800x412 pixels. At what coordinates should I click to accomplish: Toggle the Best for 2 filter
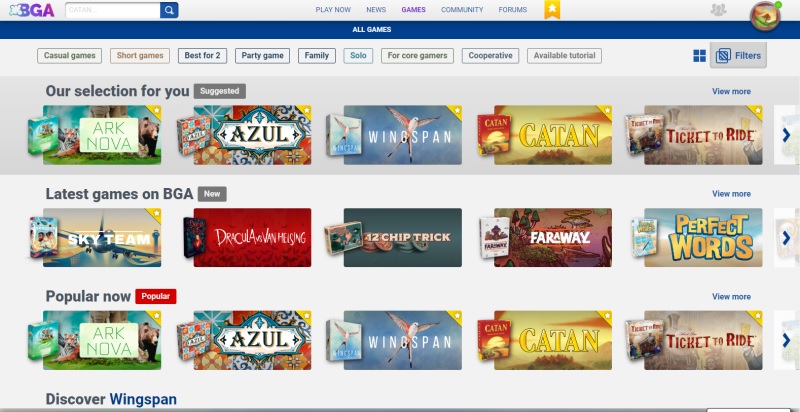click(x=202, y=56)
